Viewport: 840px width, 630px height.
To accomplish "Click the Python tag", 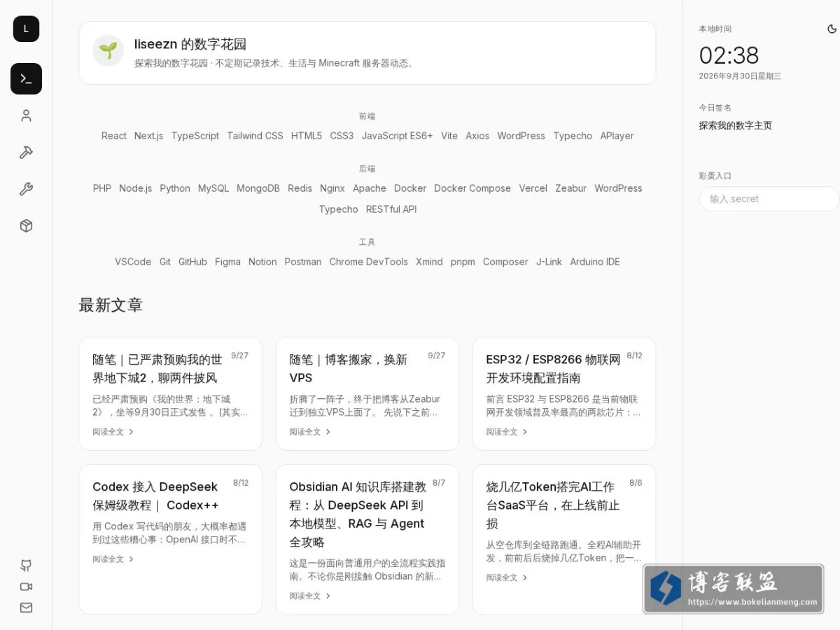I will [x=175, y=188].
